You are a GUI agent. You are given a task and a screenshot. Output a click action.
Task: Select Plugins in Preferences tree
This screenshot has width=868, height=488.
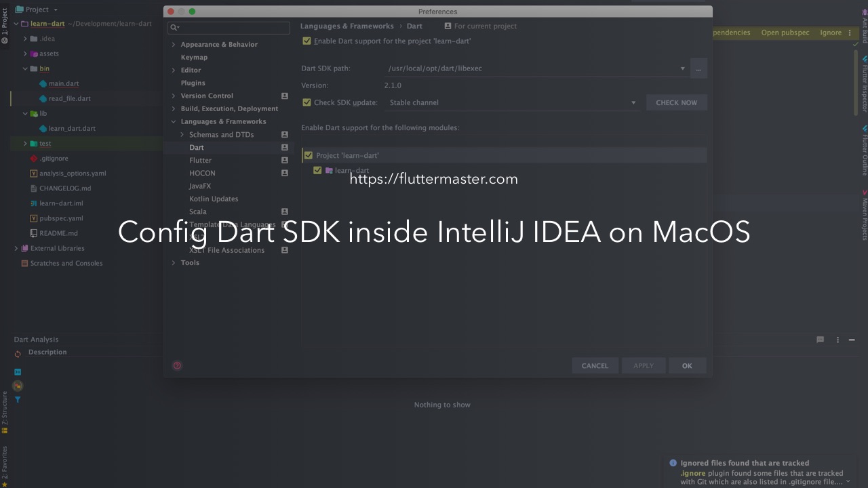pos(193,83)
